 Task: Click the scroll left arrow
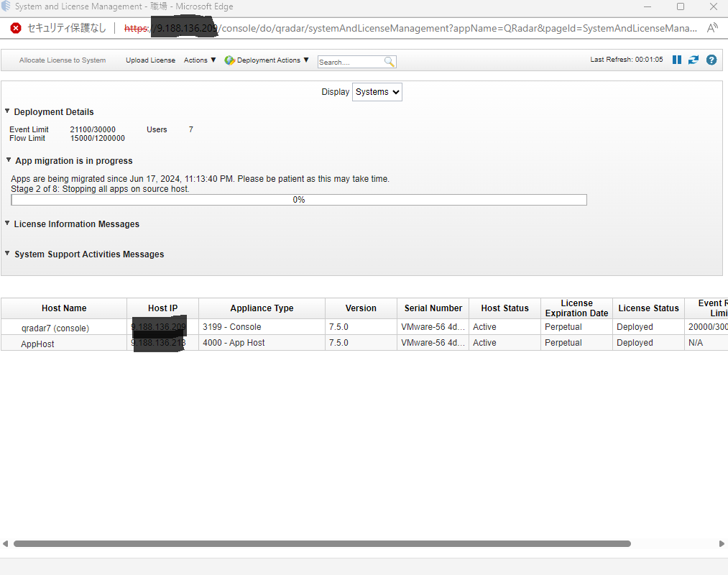[5, 543]
